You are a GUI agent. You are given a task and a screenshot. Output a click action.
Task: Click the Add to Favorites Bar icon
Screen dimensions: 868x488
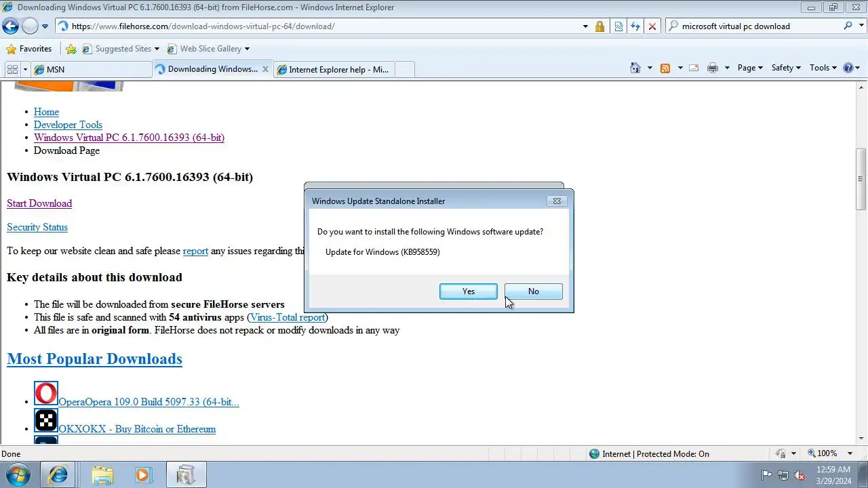(71, 49)
